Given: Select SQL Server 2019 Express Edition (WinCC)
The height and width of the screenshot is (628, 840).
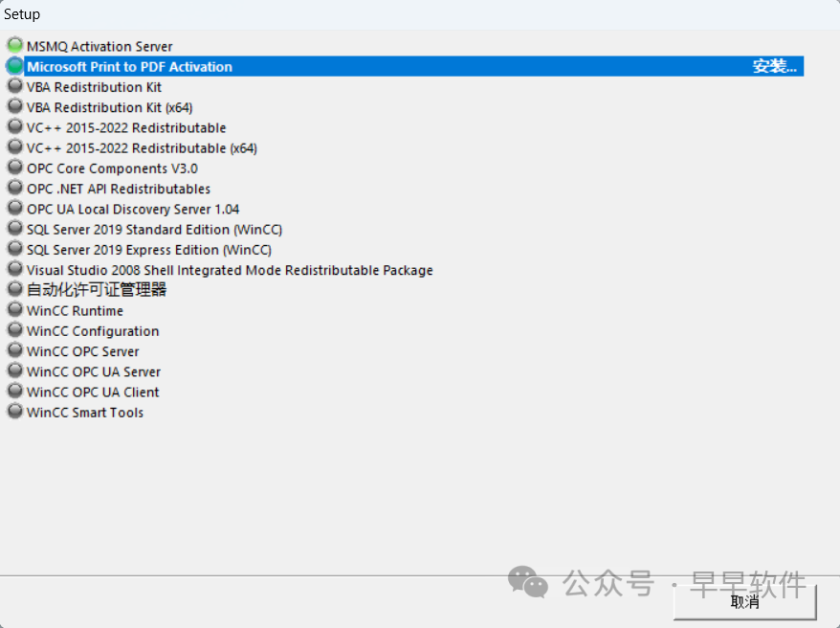Looking at the screenshot, I should tap(149, 250).
